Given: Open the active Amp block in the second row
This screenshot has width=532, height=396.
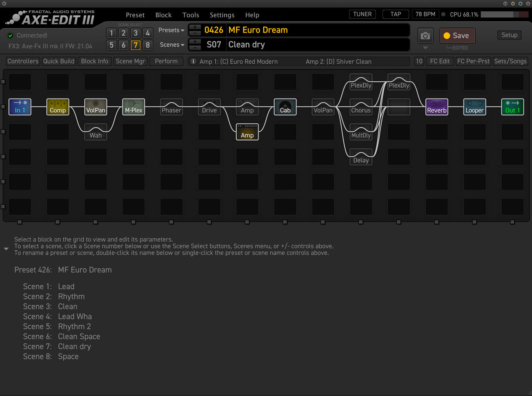Looking at the screenshot, I should pos(247,132).
